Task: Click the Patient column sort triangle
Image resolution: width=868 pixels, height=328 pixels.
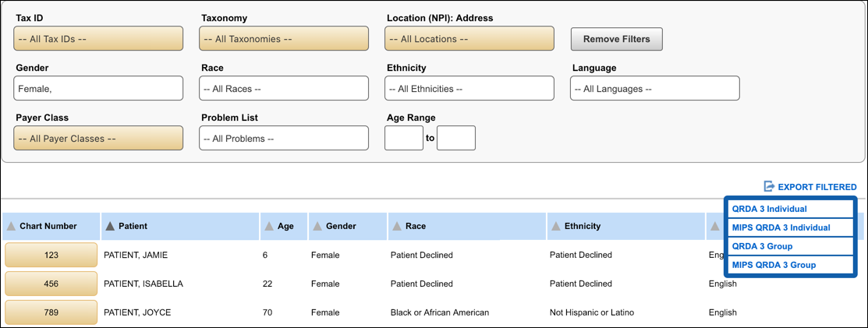Action: pos(110,227)
